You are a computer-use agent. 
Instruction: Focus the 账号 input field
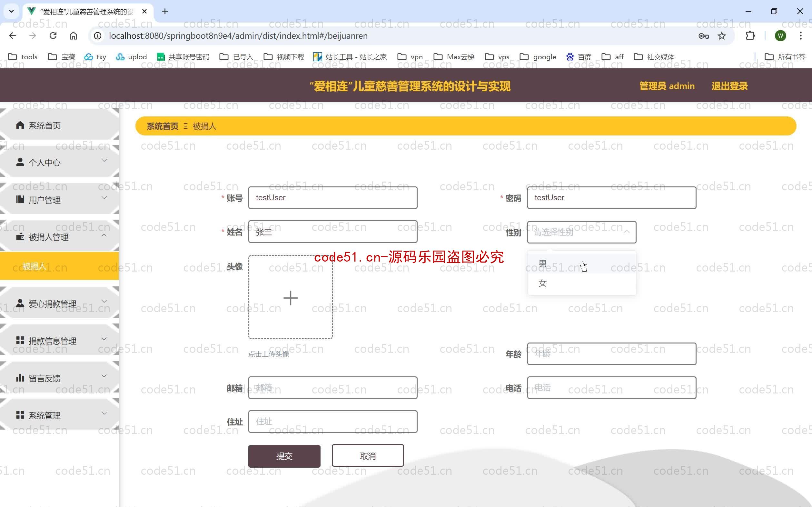pos(332,198)
